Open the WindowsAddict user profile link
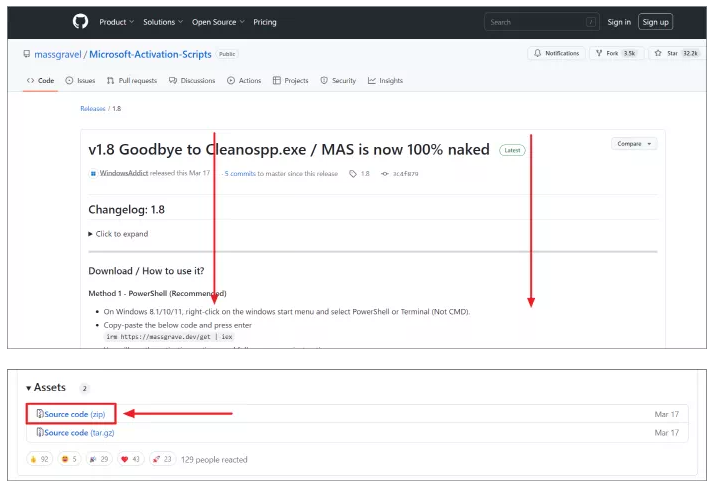 pos(124,173)
